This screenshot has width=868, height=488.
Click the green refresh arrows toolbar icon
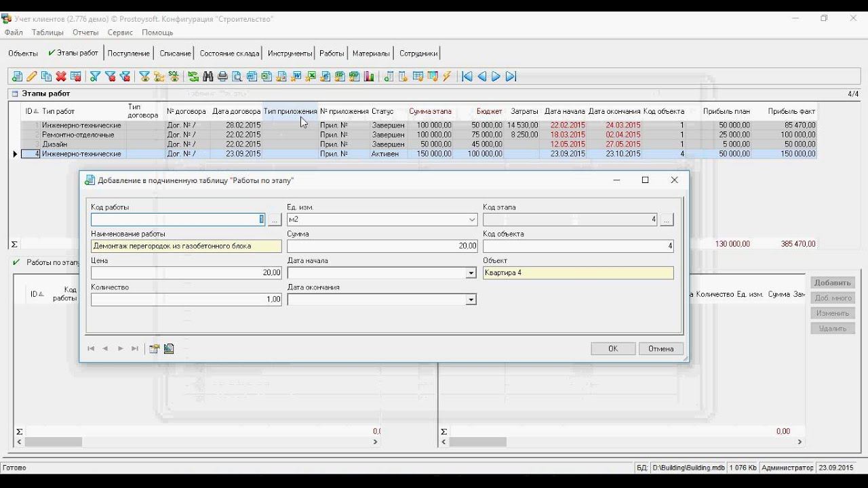[x=193, y=77]
